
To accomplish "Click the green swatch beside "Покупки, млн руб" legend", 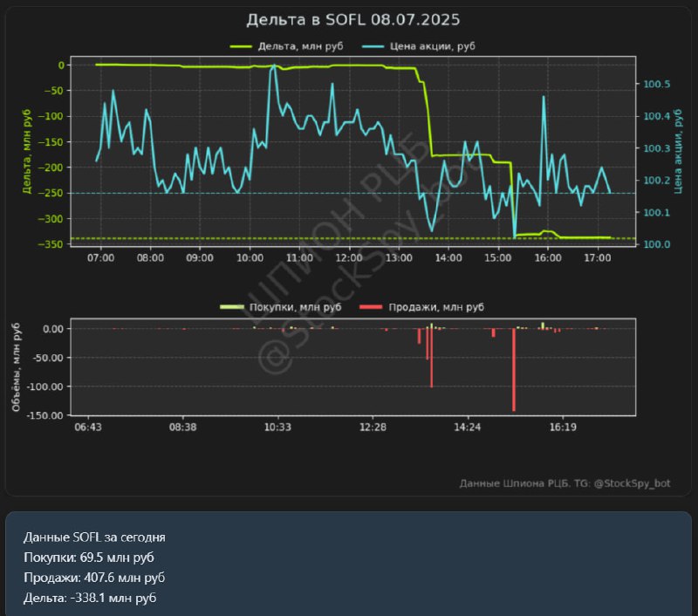I will [x=232, y=307].
